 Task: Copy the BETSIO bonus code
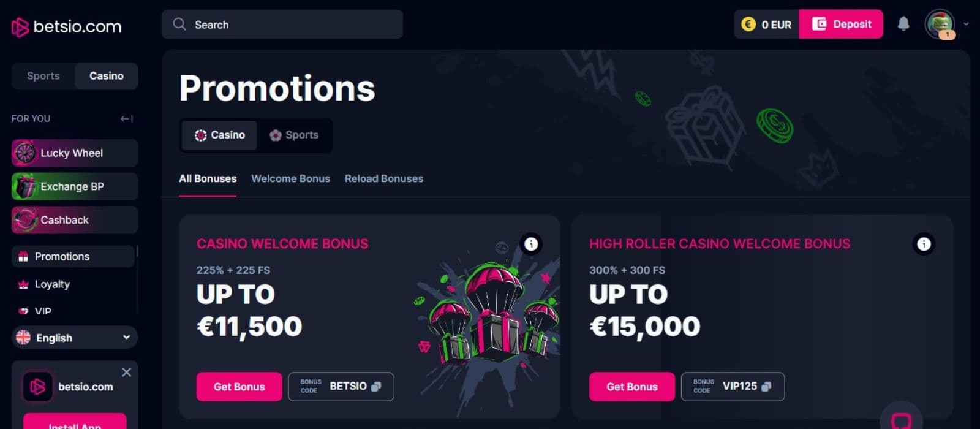(376, 387)
